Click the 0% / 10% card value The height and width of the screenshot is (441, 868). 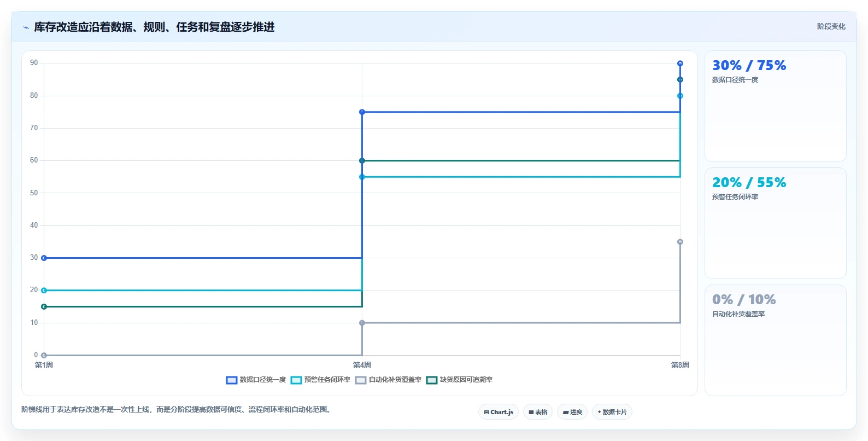[743, 300]
